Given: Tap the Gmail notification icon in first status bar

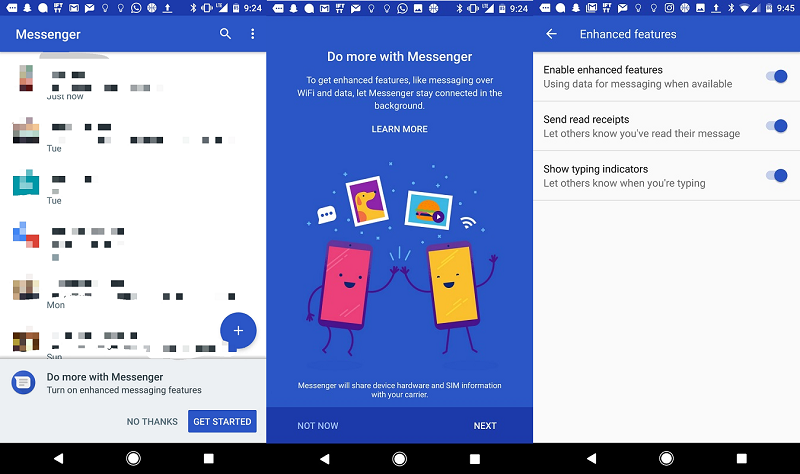Looking at the screenshot, I should click(74, 8).
